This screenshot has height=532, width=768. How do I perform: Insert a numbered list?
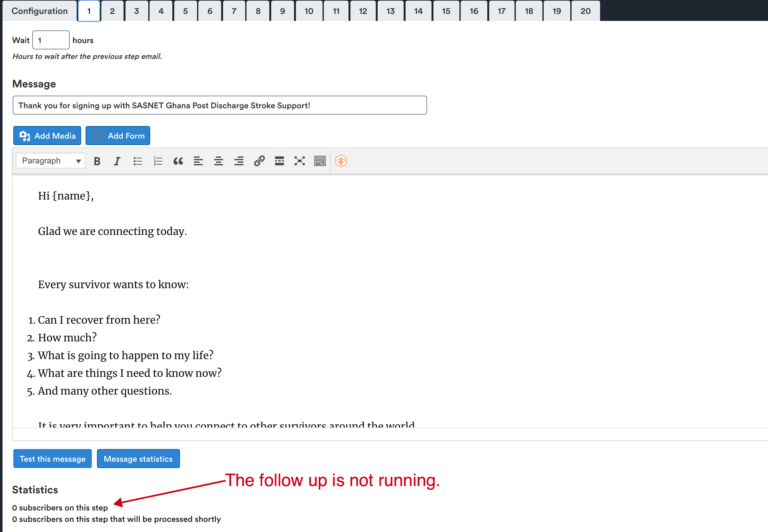(158, 161)
